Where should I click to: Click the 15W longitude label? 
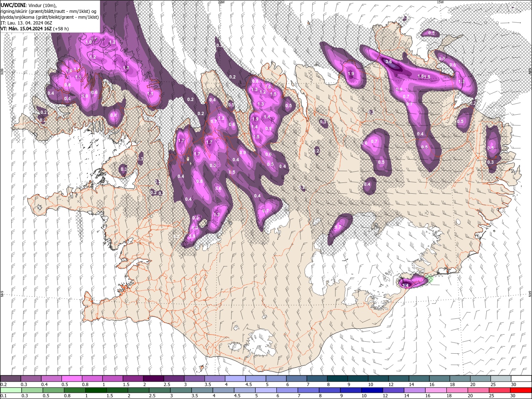[x=440, y=2]
